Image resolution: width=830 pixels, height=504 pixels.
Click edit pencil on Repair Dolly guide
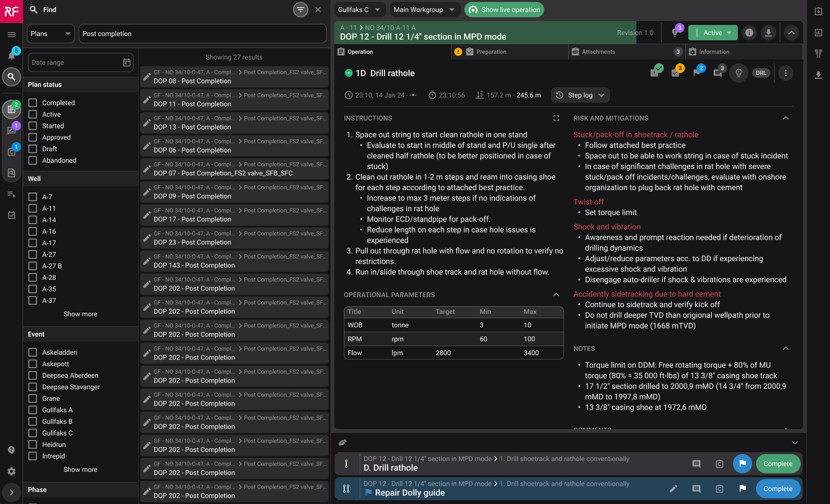(x=673, y=489)
